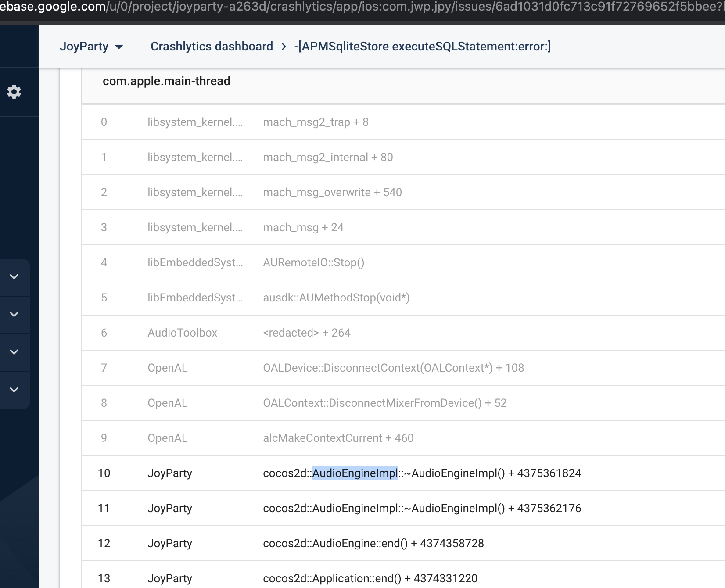
Task: Select frame 3 mach_msg + 24
Action: (303, 227)
